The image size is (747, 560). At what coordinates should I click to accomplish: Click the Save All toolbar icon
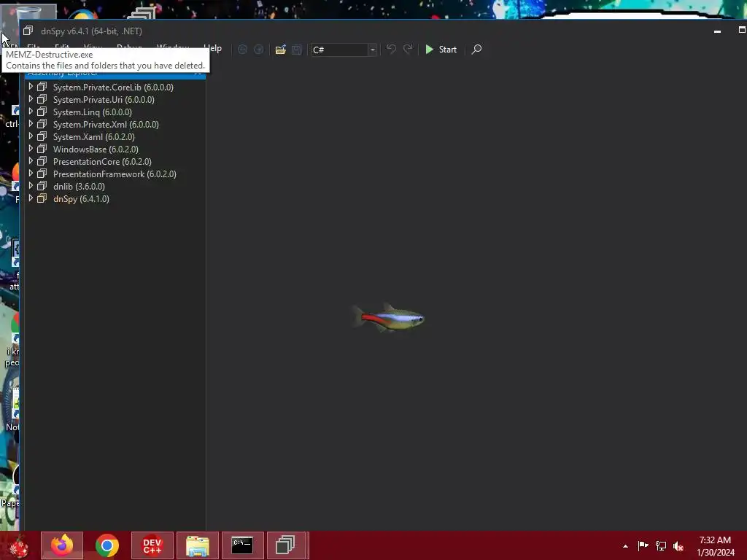pos(297,50)
